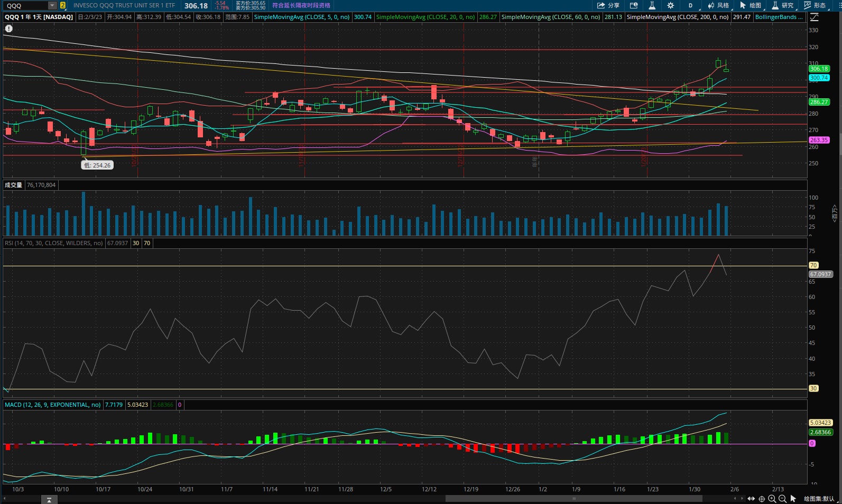
Task: Toggle the price axis scale icon
Action: click(815, 17)
